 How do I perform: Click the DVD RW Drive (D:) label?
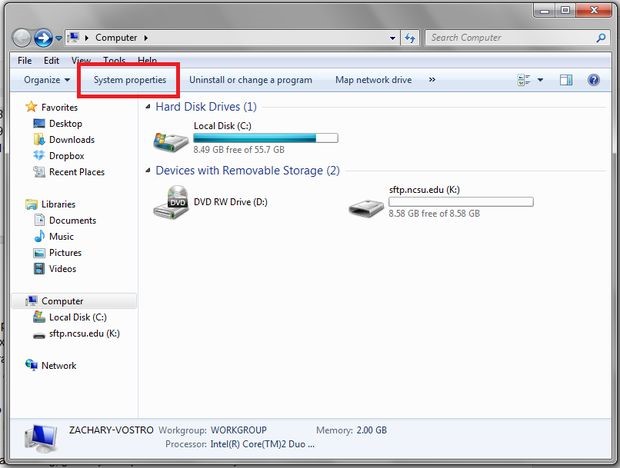click(x=231, y=202)
